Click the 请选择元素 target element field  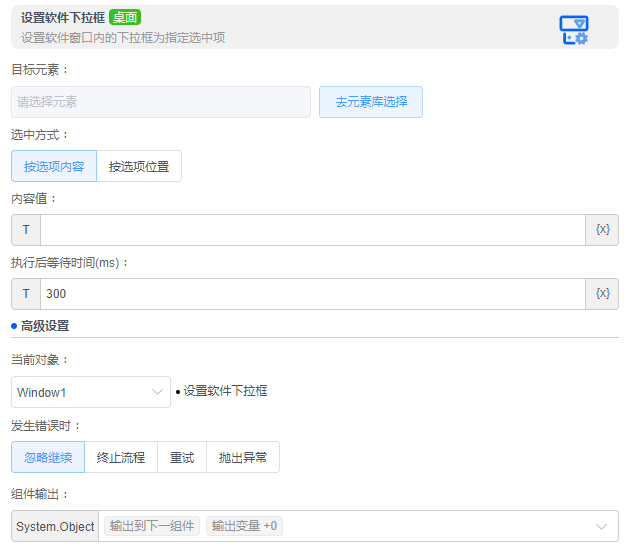coord(161,102)
